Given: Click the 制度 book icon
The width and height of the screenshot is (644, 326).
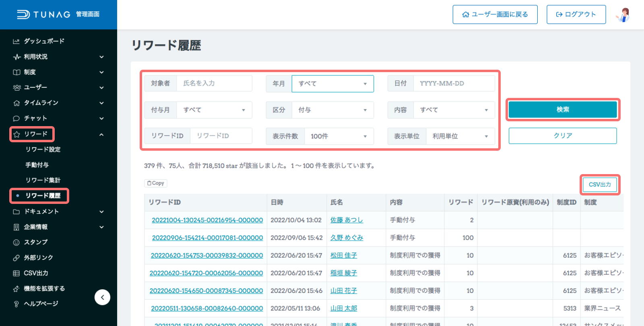Looking at the screenshot, I should click(17, 72).
